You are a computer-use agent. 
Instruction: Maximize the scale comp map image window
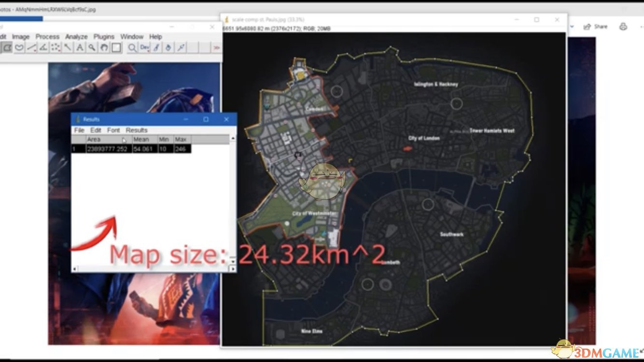click(536, 20)
